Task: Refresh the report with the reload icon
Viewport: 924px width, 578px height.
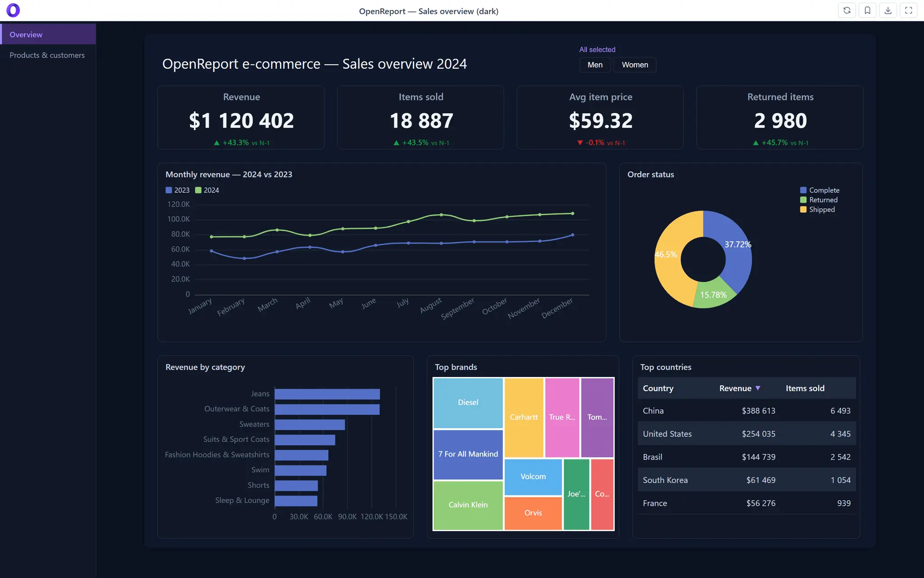Action: (x=847, y=10)
